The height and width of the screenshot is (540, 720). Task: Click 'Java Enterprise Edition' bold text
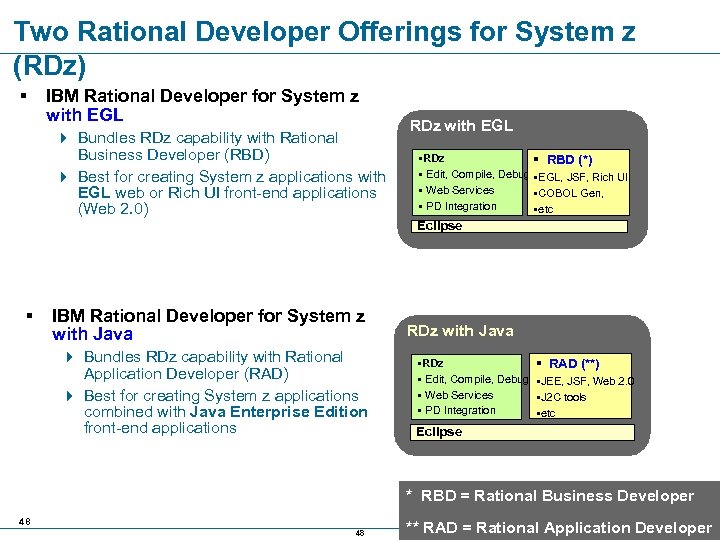278,411
